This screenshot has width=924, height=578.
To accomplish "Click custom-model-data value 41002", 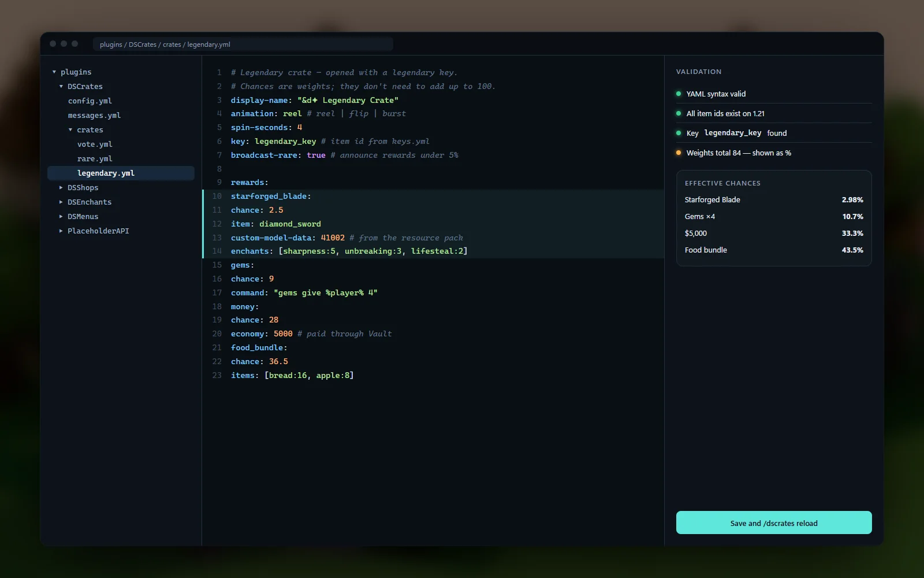I will [x=333, y=238].
